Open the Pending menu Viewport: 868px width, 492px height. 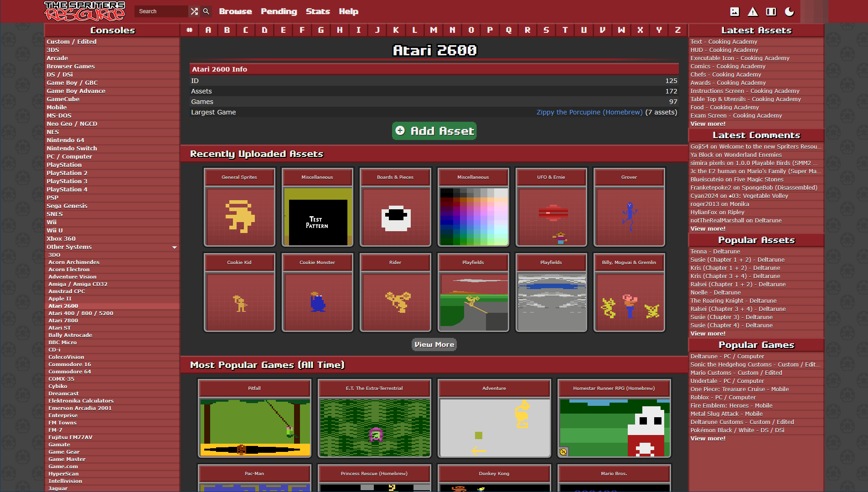(279, 11)
